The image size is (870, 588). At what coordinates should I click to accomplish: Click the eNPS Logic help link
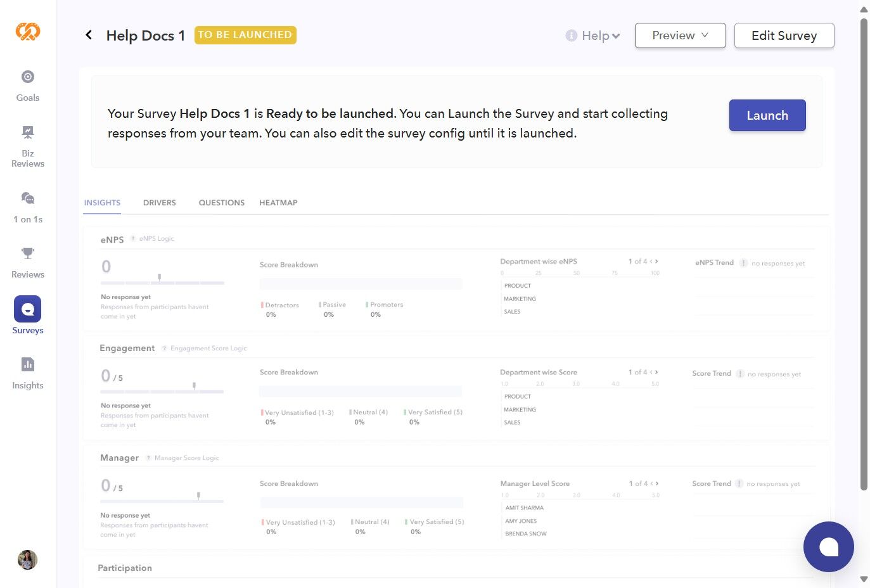[157, 239]
